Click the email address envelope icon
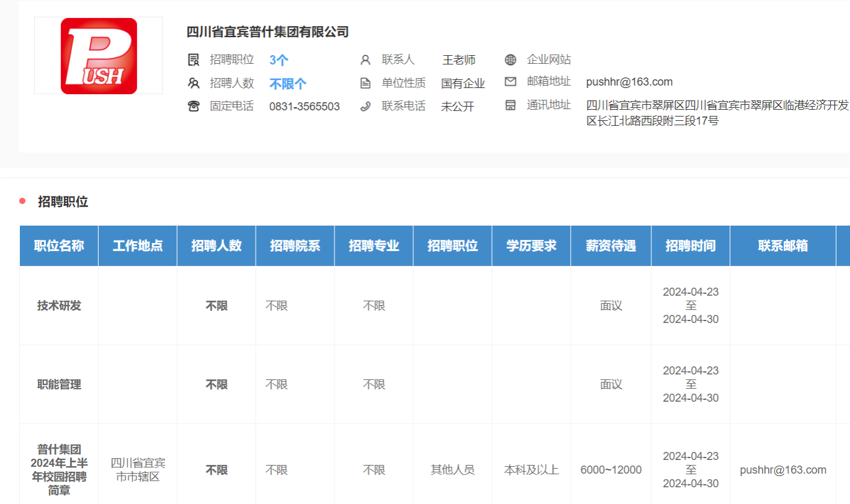The width and height of the screenshot is (850, 504). [x=511, y=82]
